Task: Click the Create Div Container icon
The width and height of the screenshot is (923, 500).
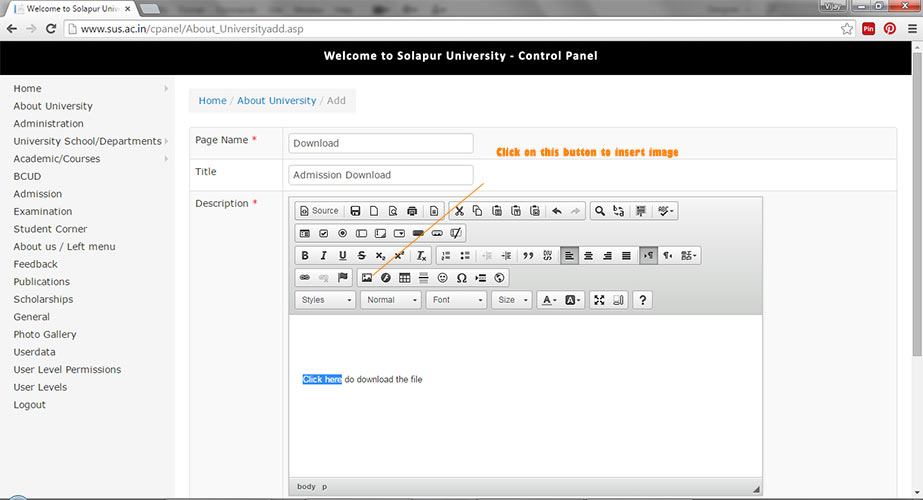Action: click(547, 256)
